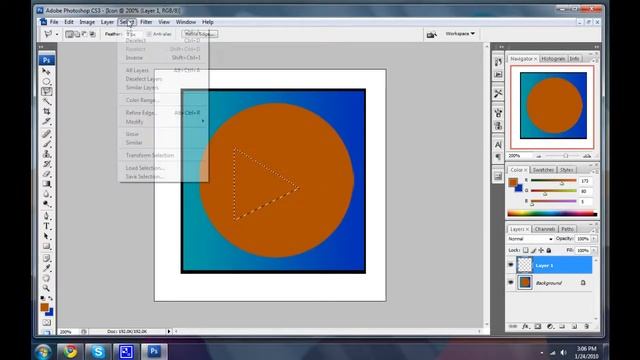Create new adjustment layer icon
Image resolution: width=640 pixels, height=360 pixels.
point(550,327)
